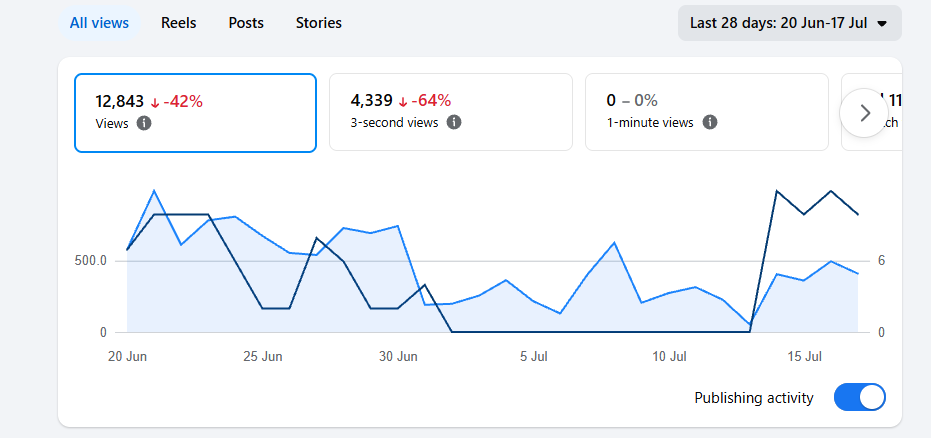Click the Publishing activity label
931x438 pixels.
coord(753,398)
